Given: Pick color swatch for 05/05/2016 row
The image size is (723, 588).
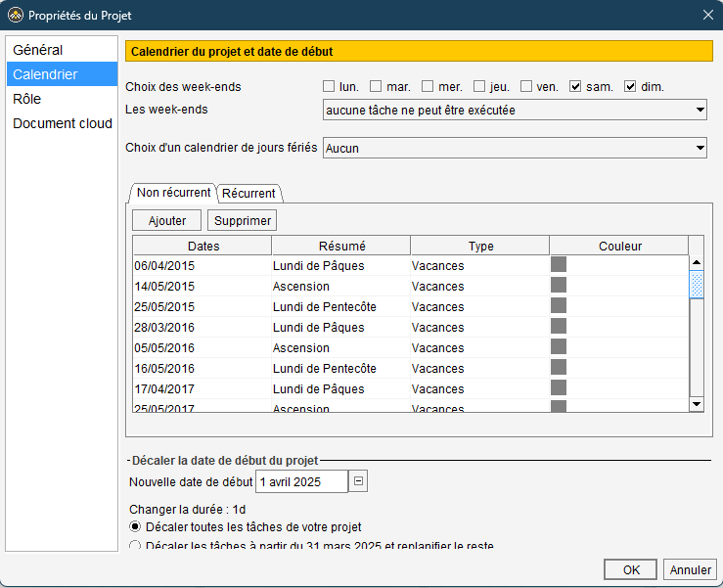Looking at the screenshot, I should coord(559,346).
